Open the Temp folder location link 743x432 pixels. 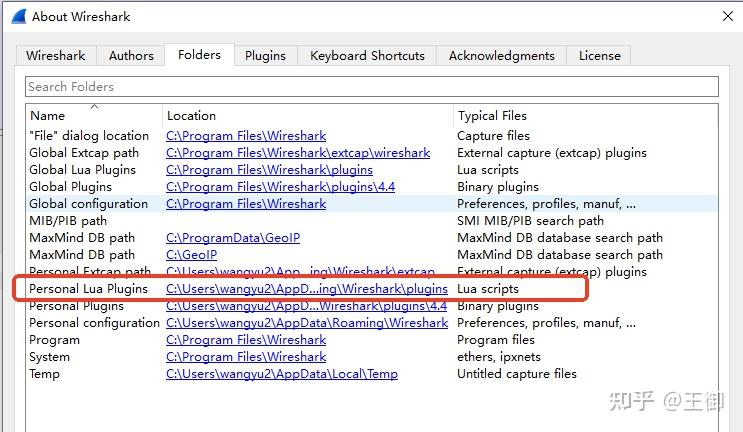tap(282, 374)
